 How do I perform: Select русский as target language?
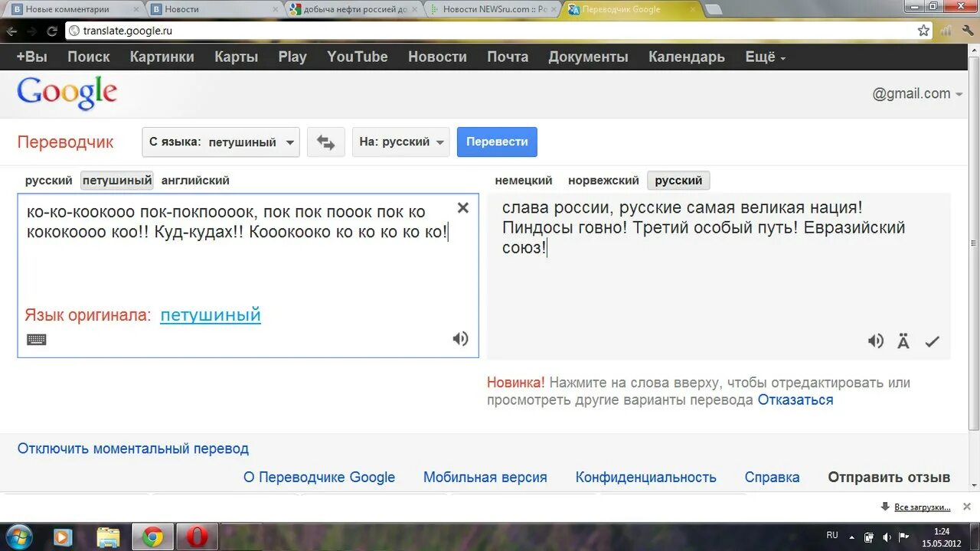[x=678, y=181]
